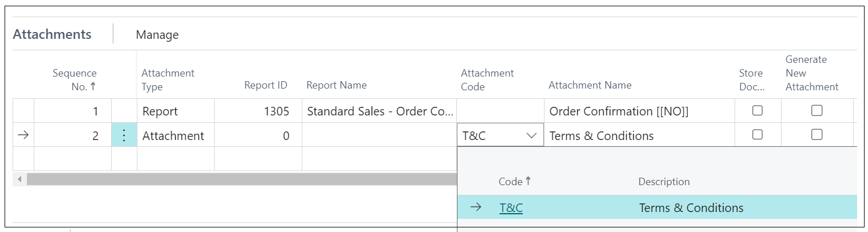Toggle Generate New Attachment checkbox for Report row

pos(817,111)
